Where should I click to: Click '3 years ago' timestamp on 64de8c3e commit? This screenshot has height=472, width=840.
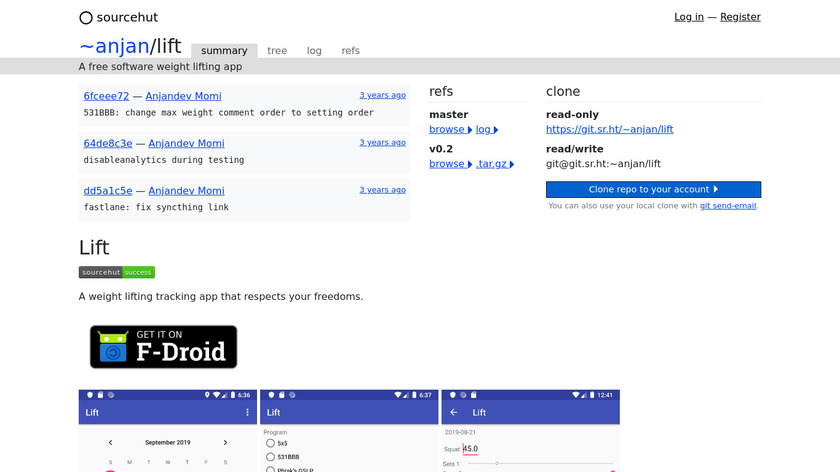[x=382, y=142]
